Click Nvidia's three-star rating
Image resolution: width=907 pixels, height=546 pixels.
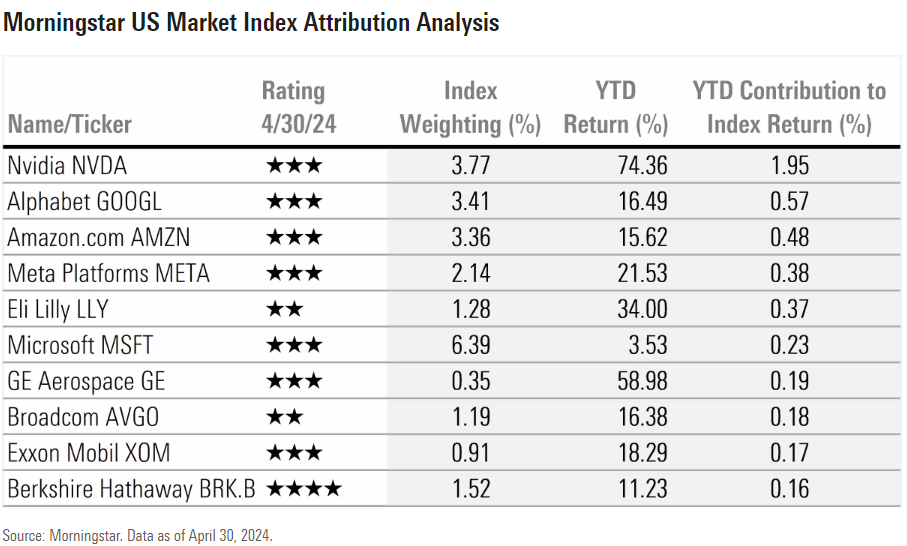(294, 166)
